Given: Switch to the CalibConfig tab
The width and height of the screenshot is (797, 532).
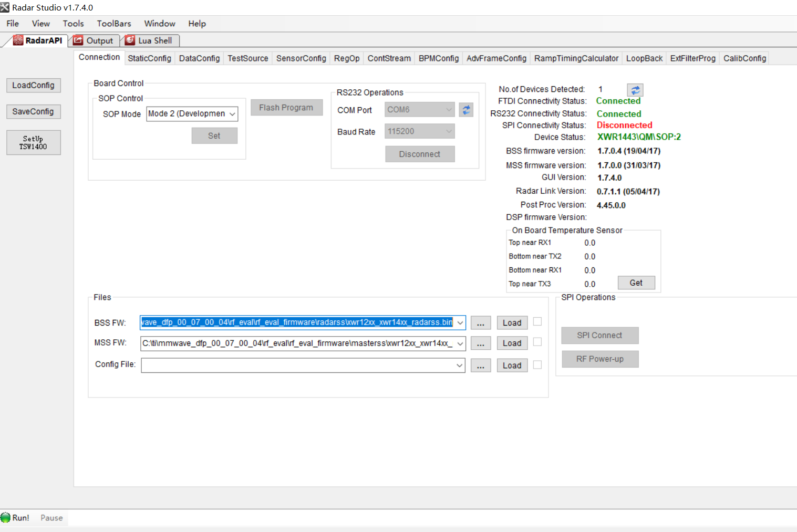Looking at the screenshot, I should coord(744,58).
